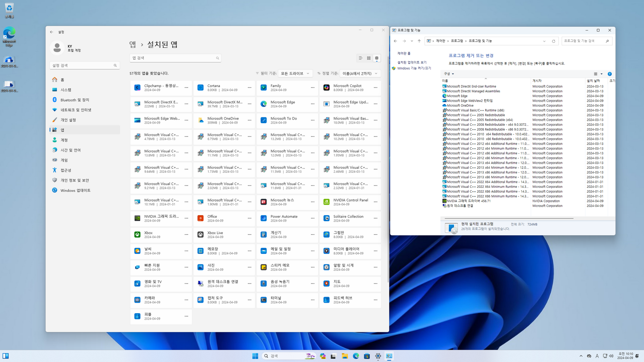This screenshot has height=362, width=644.
Task: Click 제어판 in the address bar breadcrumb
Action: (441, 41)
